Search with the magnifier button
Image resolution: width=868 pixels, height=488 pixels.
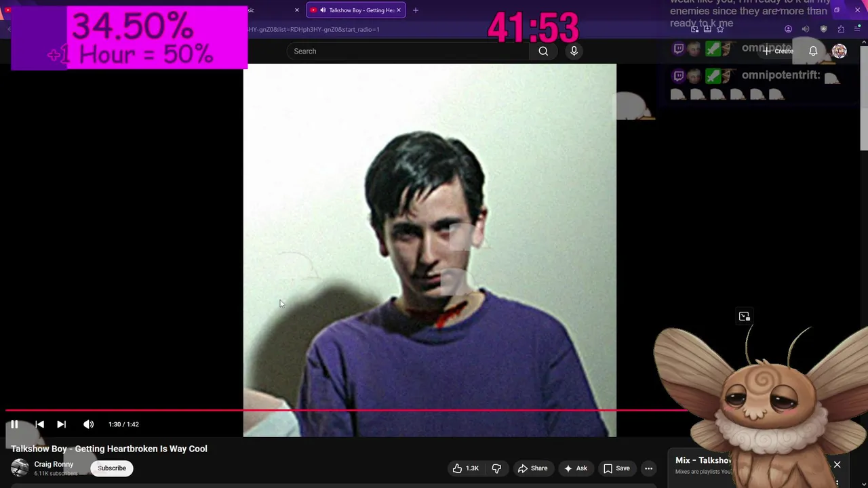(543, 51)
